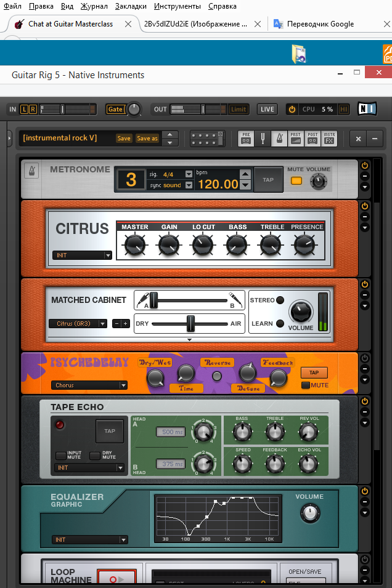Minimize the Citrus amp module
392x588 pixels.
tap(365, 217)
